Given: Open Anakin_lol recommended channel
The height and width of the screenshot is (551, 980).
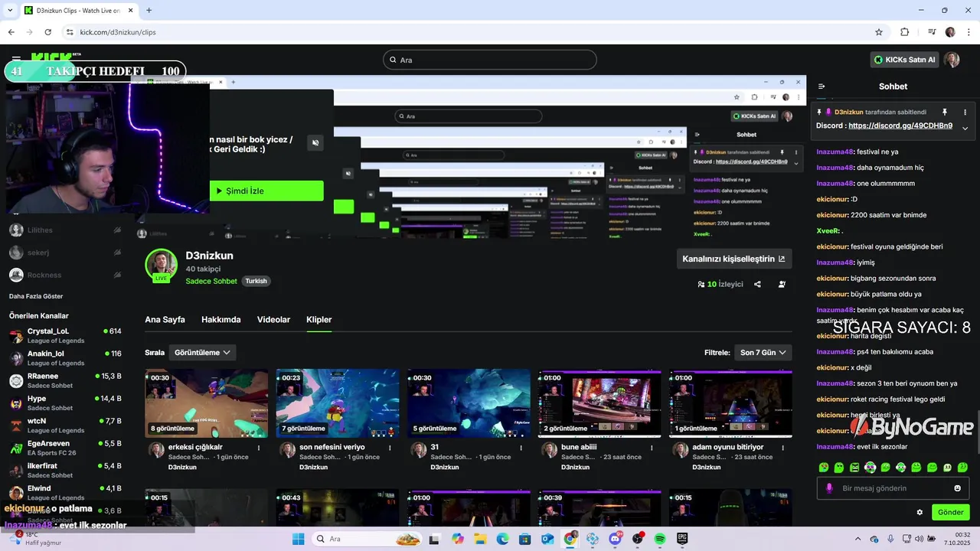Looking at the screenshot, I should [x=65, y=358].
